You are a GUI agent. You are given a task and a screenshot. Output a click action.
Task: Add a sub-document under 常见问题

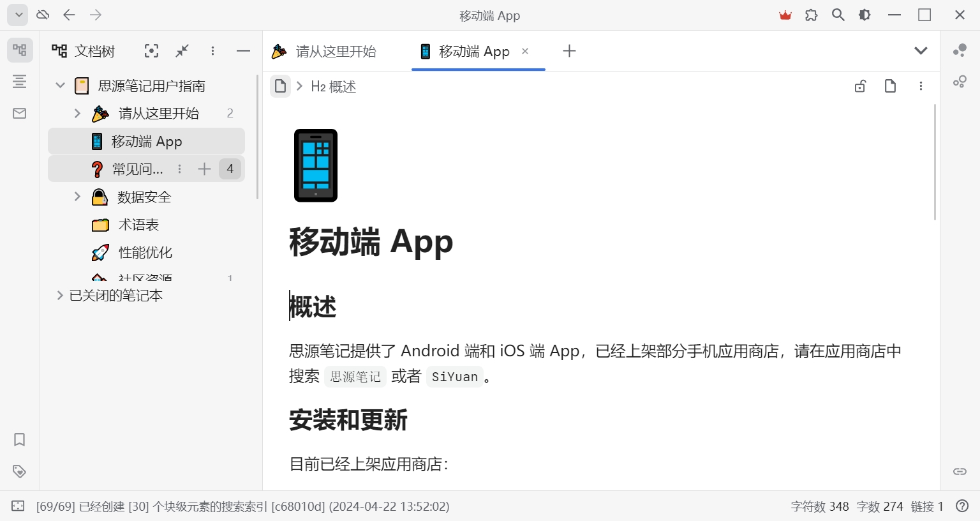tap(204, 169)
